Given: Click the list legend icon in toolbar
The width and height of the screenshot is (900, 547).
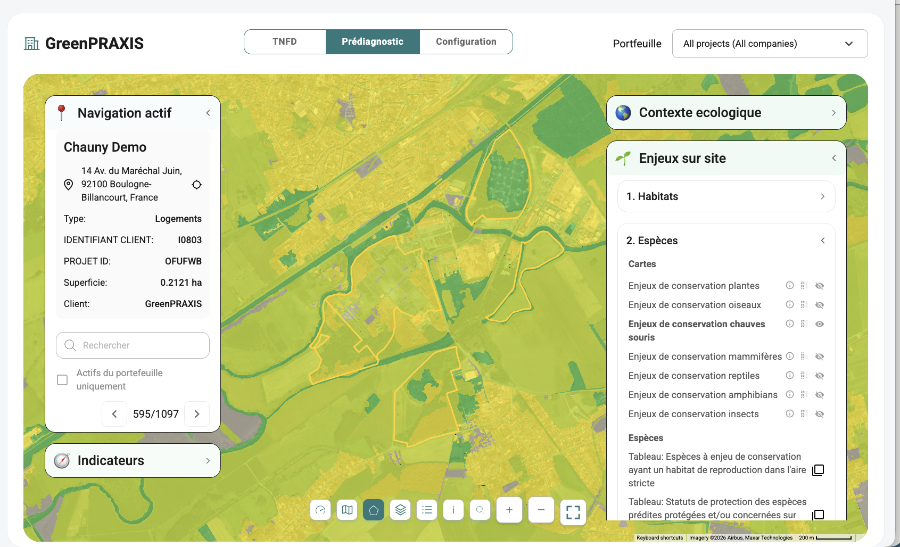Looking at the screenshot, I should (427, 510).
